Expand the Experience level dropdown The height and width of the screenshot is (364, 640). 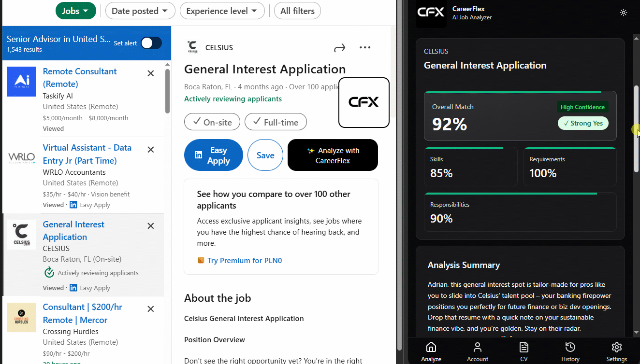[222, 10]
